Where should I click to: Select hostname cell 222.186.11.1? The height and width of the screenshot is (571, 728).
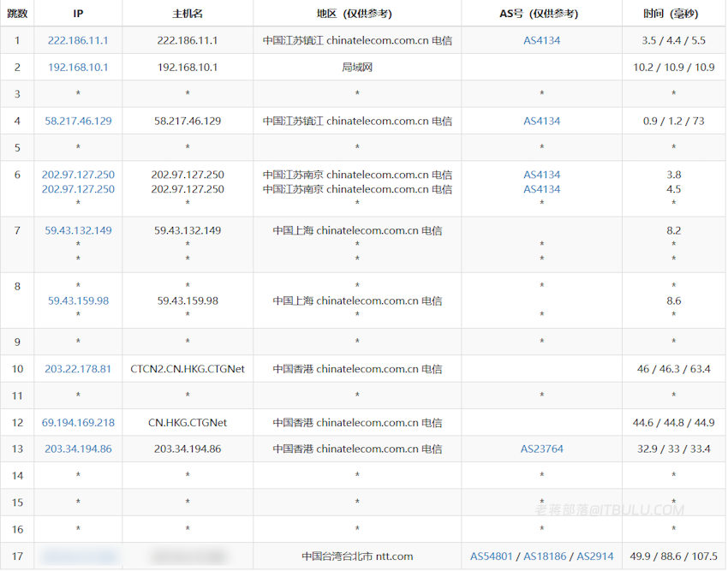[188, 40]
